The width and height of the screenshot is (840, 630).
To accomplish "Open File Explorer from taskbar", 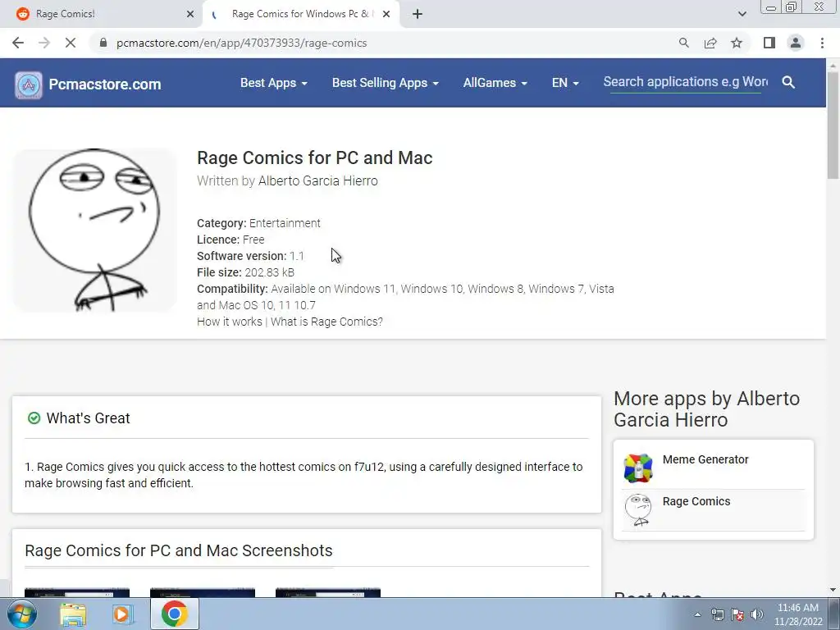I will pos(73,614).
